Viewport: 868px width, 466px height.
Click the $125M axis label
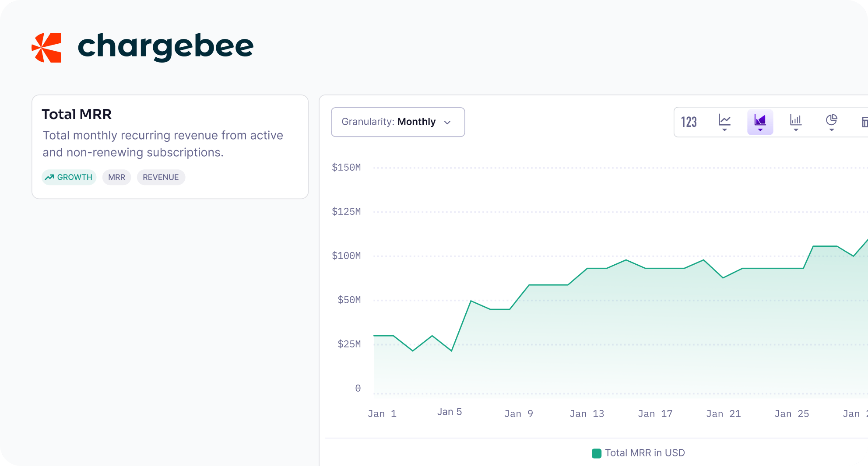(346, 211)
